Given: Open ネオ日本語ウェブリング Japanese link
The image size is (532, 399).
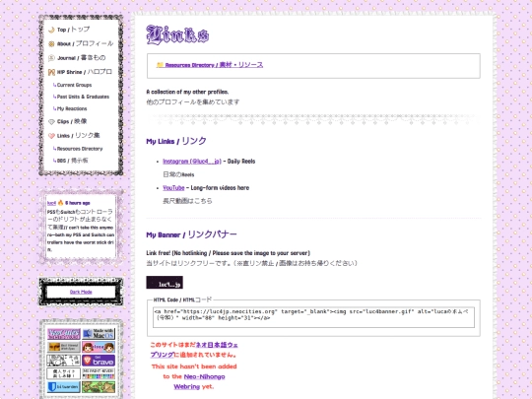Looking at the screenshot, I should (x=194, y=350).
